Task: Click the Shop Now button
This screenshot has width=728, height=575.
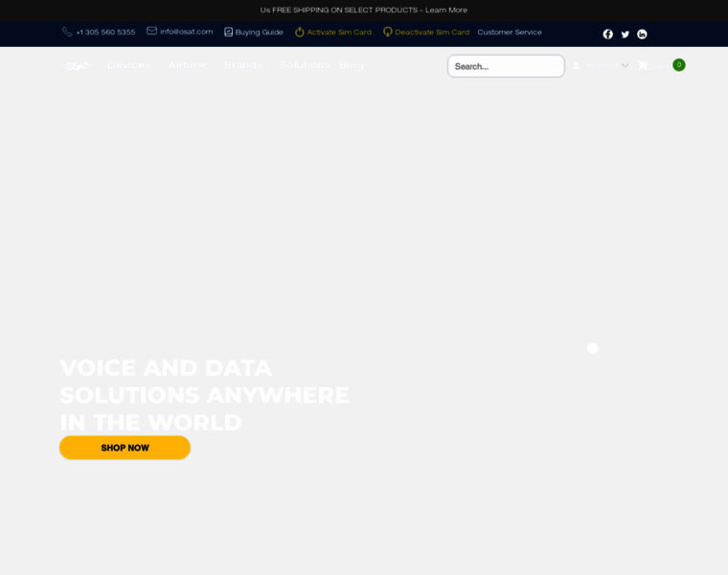Action: pos(125,448)
